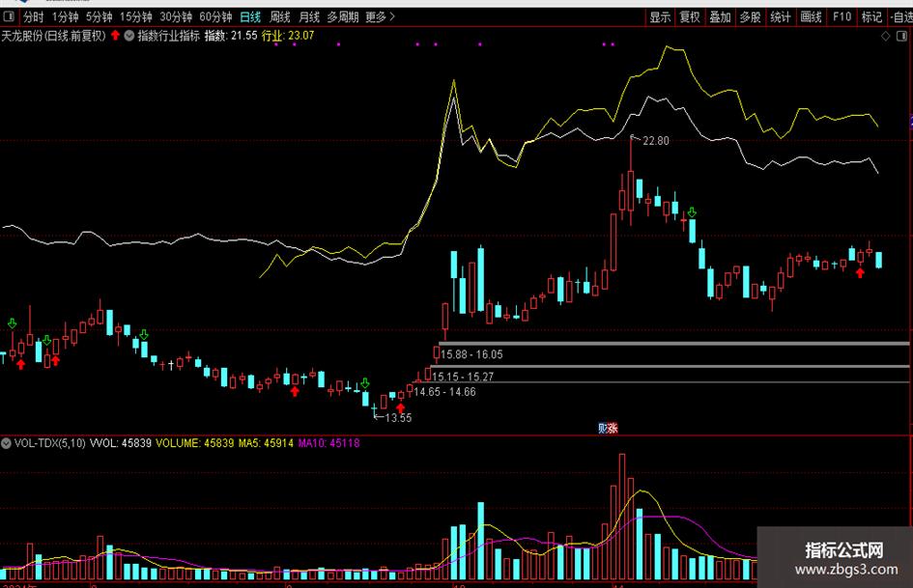Open the 多周期 multi-period view
This screenshot has width=913, height=588.
pyautogui.click(x=342, y=16)
